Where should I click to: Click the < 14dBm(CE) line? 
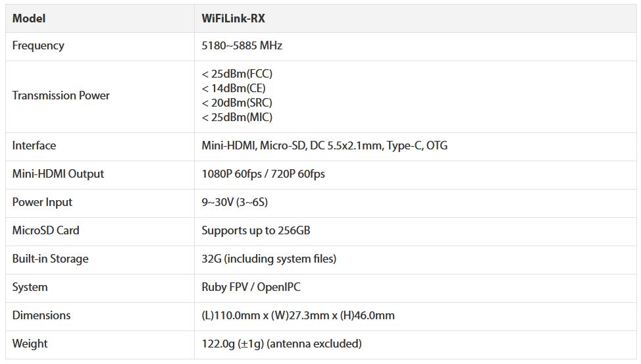tap(234, 88)
